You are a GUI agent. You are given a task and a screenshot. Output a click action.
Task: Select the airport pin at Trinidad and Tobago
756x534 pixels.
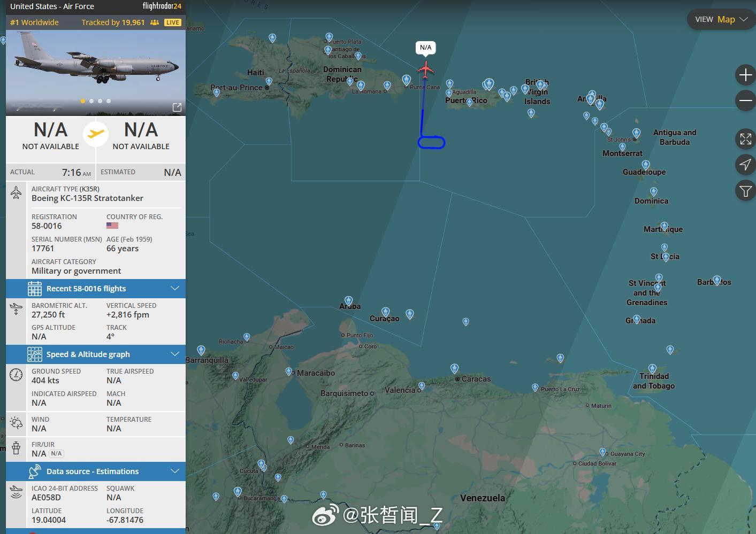click(652, 368)
